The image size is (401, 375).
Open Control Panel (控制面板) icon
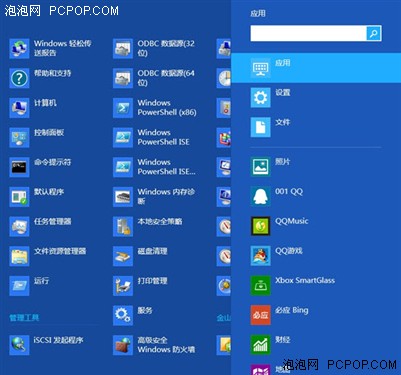pyautogui.click(x=19, y=137)
